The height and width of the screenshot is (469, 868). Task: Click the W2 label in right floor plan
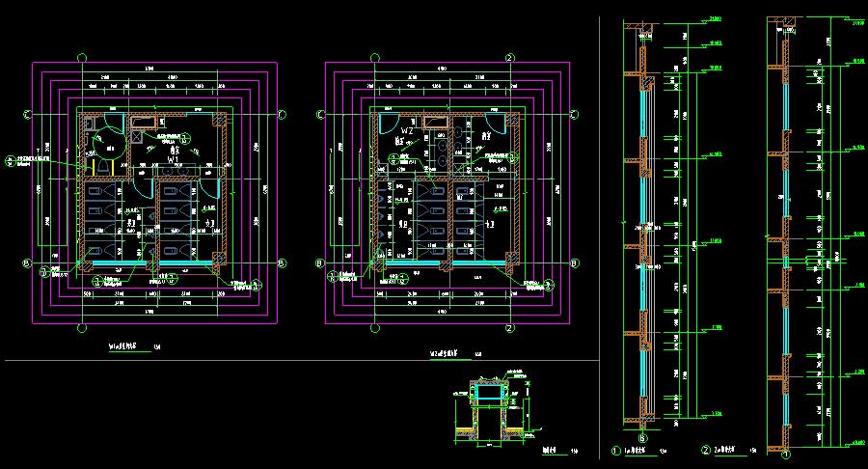click(x=407, y=130)
